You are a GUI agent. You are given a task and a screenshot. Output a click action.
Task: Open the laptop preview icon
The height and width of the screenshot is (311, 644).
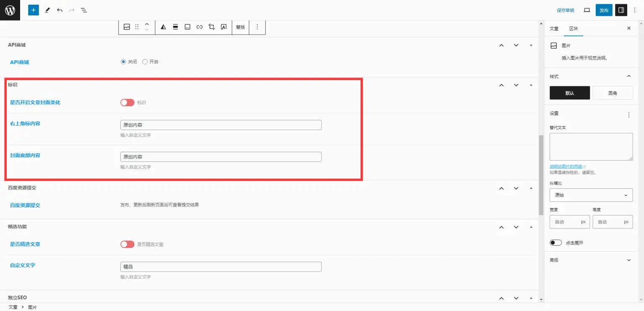pos(587,10)
